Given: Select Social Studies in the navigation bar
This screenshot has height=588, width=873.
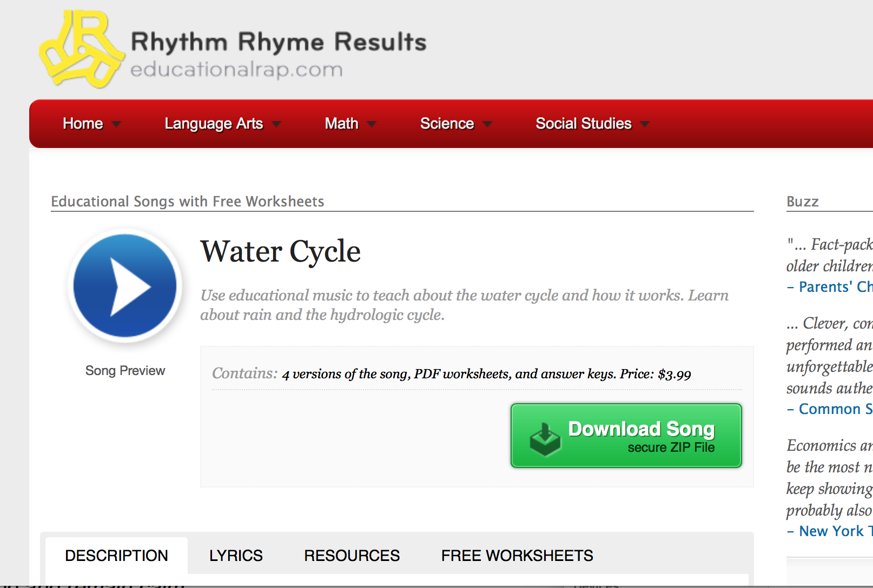Looking at the screenshot, I should tap(583, 124).
